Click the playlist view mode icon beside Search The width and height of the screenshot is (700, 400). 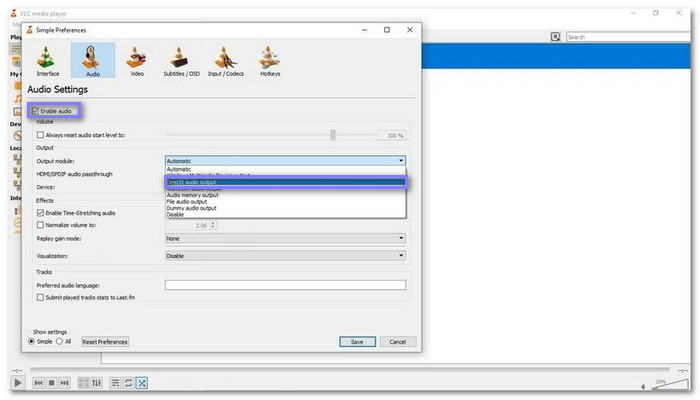click(x=555, y=37)
